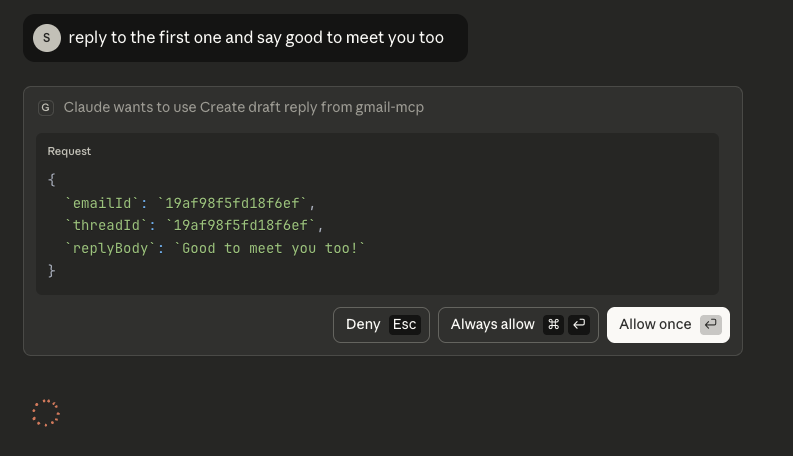Click the Command key symbol badge

click(553, 325)
